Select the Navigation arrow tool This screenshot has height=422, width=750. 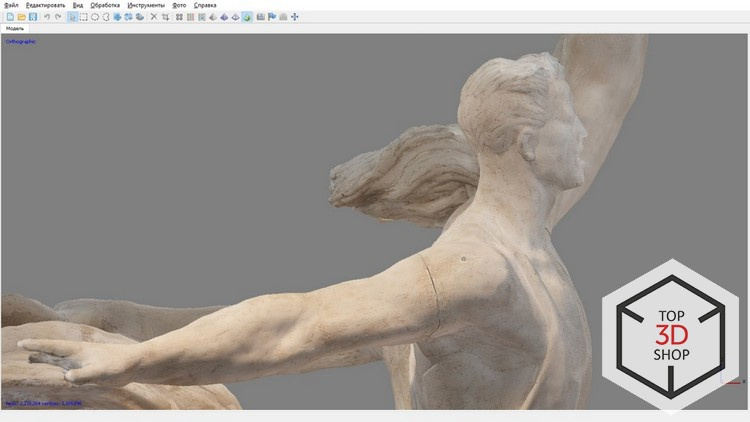pyautogui.click(x=72, y=17)
